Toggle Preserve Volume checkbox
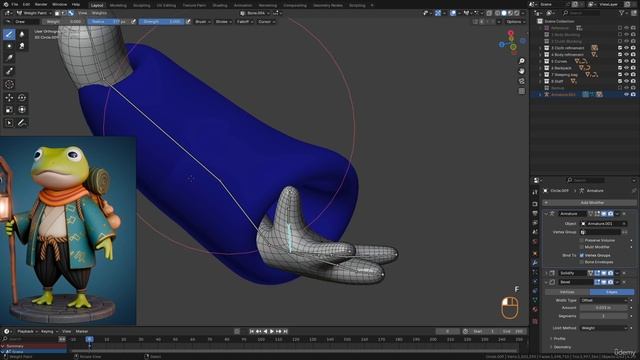The height and width of the screenshot is (360, 640). pos(582,240)
